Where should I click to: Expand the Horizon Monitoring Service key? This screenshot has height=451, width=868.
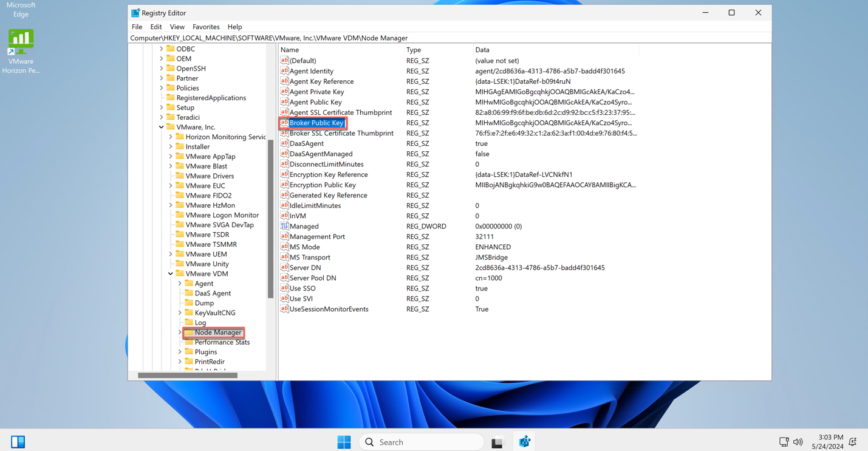coord(171,137)
